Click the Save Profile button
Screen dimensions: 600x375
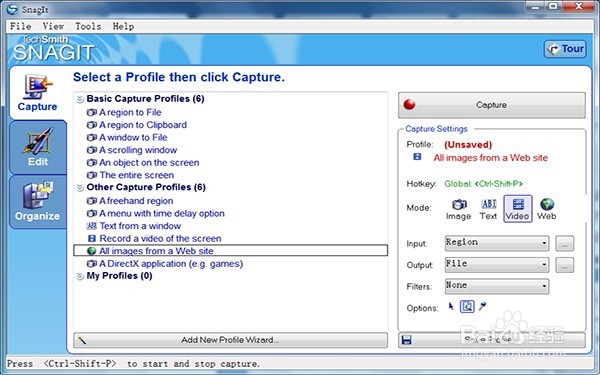pyautogui.click(x=492, y=340)
